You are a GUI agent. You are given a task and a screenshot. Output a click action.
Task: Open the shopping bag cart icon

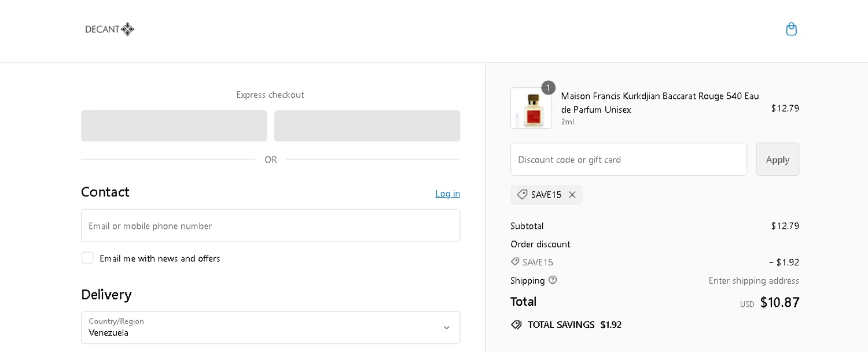(x=791, y=29)
